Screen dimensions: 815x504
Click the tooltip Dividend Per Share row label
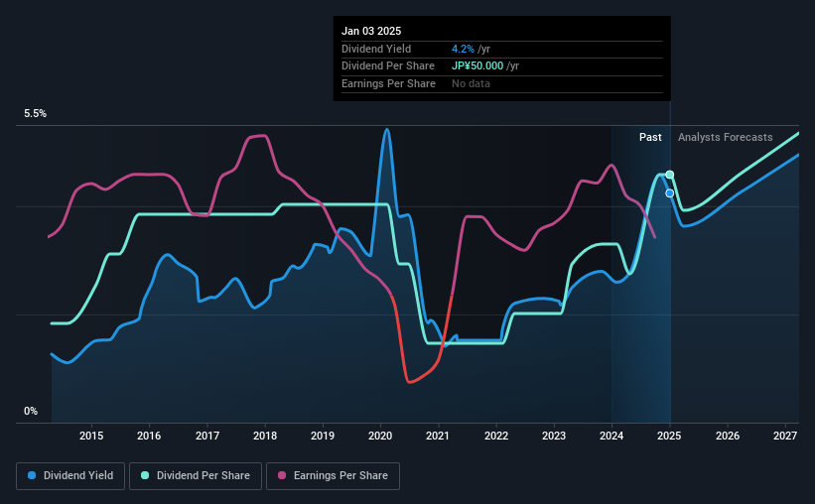tap(388, 66)
